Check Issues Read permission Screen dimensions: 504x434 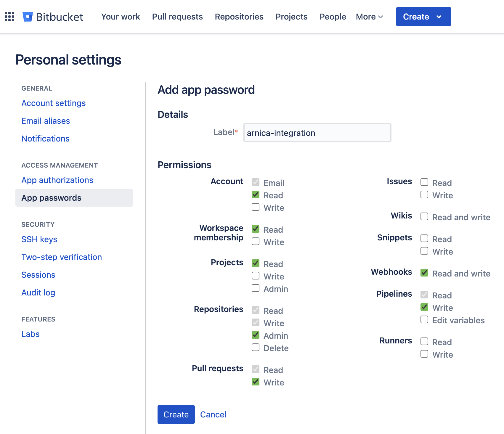pyautogui.click(x=424, y=182)
